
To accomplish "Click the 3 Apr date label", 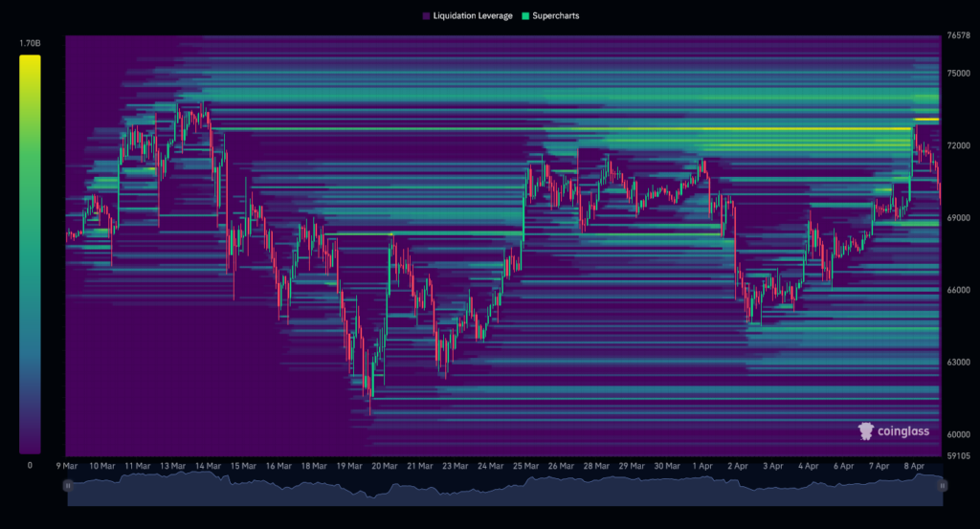I will coord(773,466).
